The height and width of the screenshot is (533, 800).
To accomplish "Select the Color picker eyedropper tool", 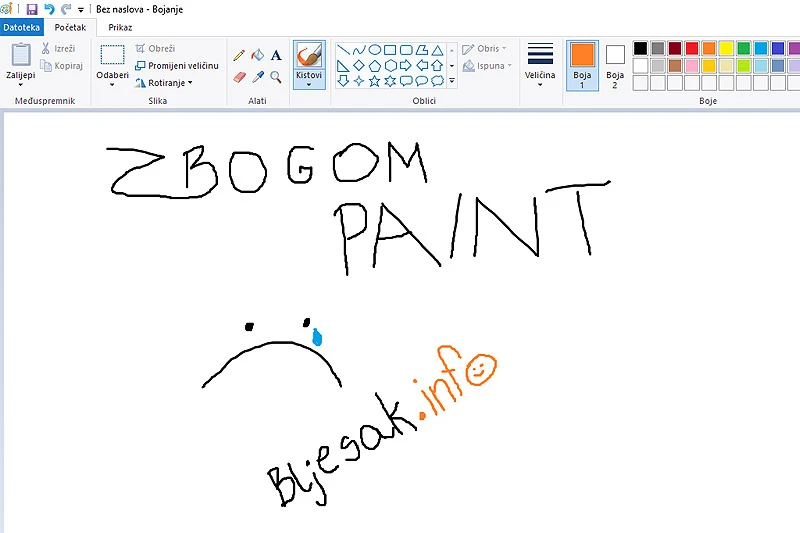I will point(258,77).
